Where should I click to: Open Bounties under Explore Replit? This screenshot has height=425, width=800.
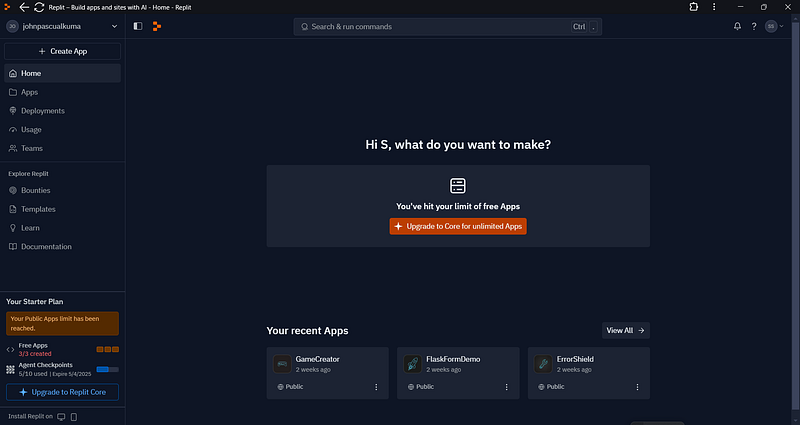(62, 190)
